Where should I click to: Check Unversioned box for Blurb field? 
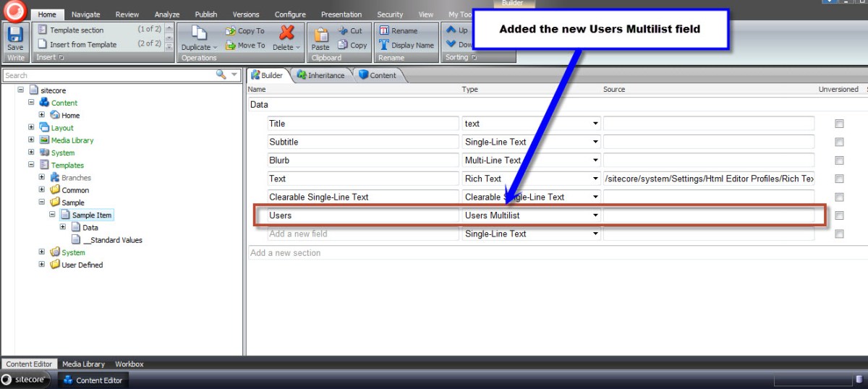839,161
